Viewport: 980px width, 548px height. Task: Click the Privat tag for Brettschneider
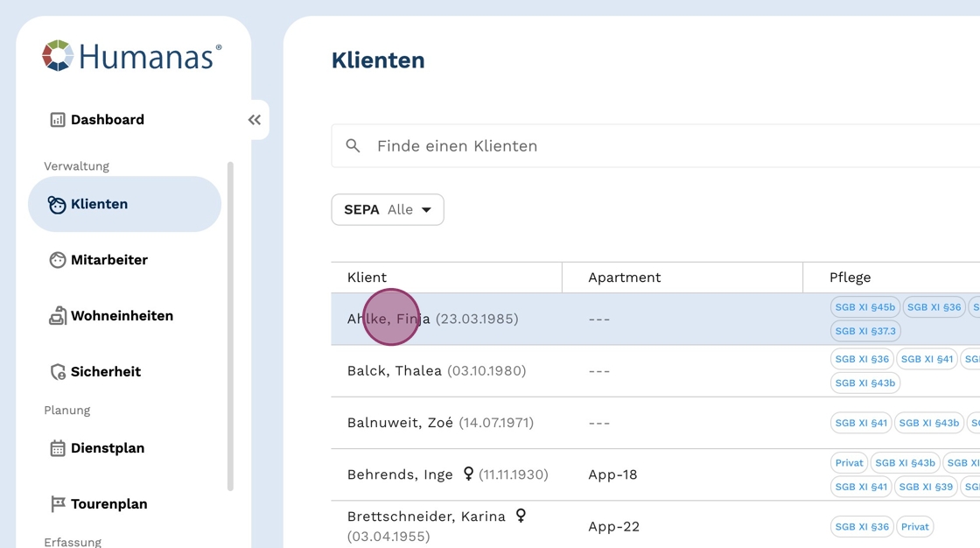(x=914, y=526)
